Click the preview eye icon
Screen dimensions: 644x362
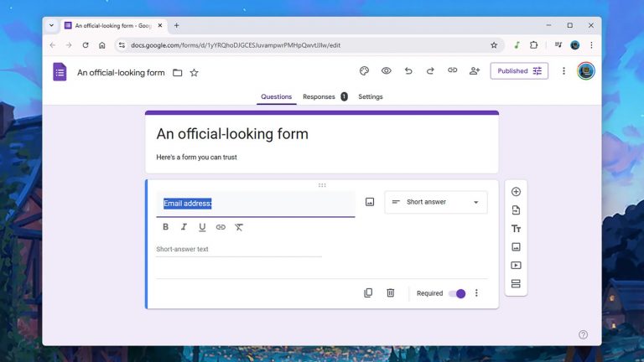pyautogui.click(x=387, y=71)
